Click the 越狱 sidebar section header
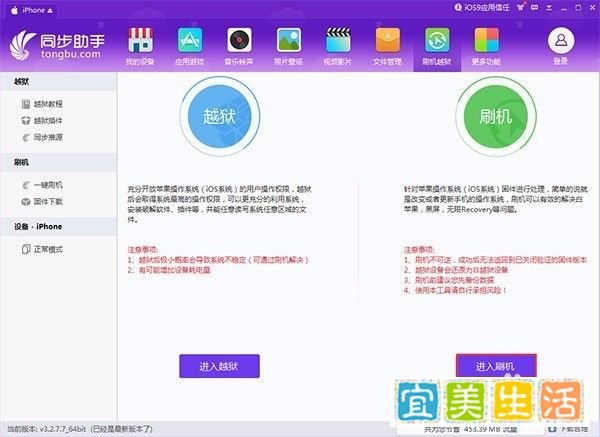Viewport: 600px width, 437px height. click(58, 82)
